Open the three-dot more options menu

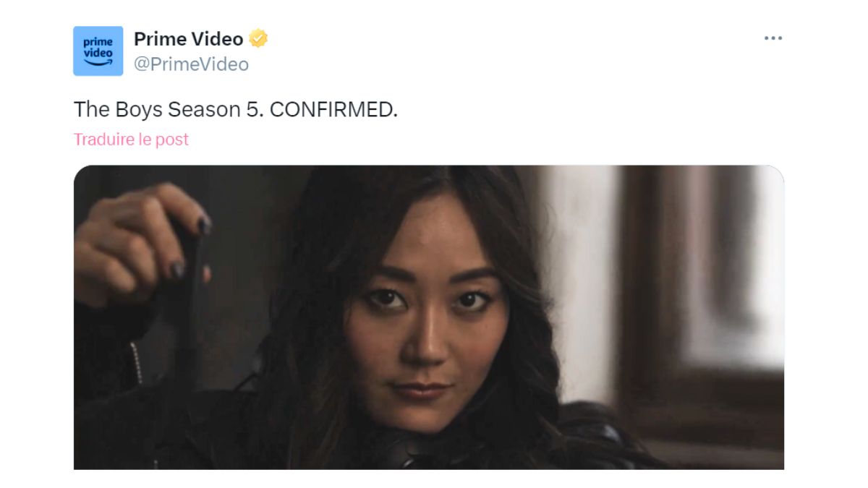(x=773, y=38)
